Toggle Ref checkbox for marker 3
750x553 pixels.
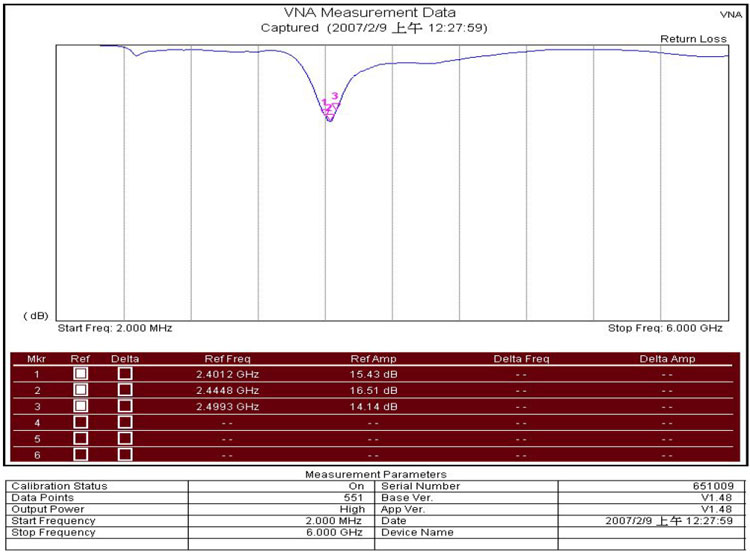click(81, 406)
